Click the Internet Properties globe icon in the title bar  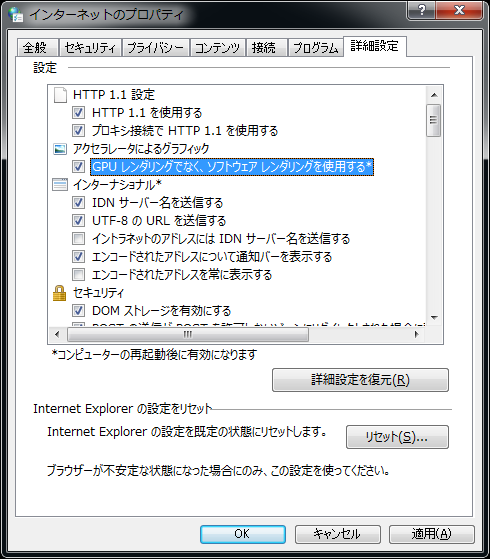click(x=15, y=14)
